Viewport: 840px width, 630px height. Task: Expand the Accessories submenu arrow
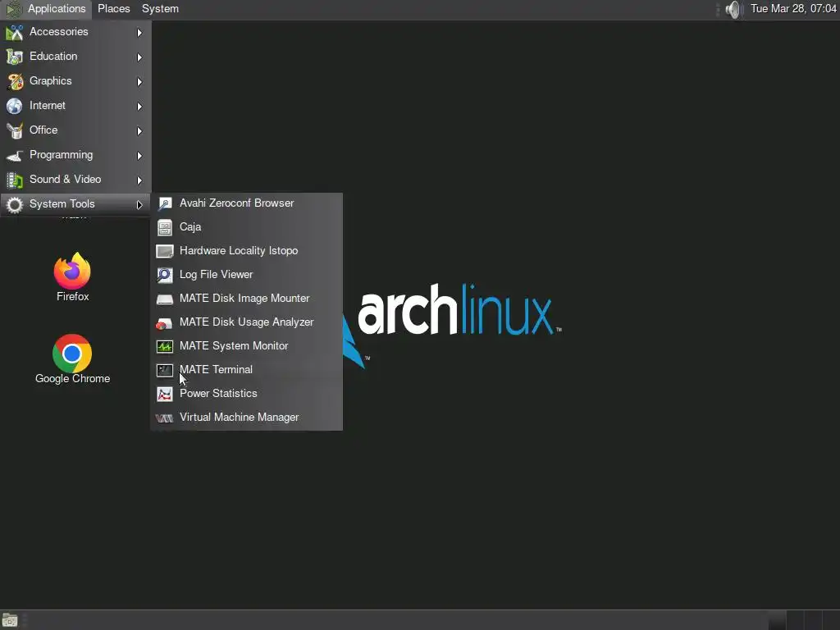coord(139,33)
